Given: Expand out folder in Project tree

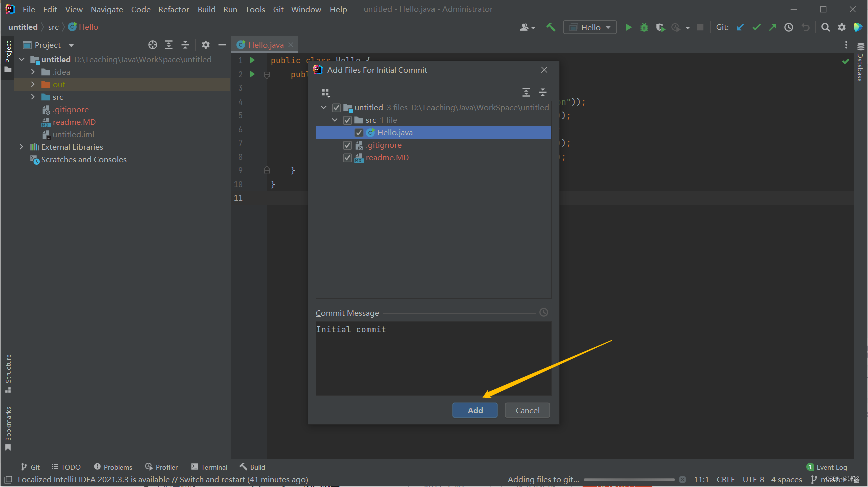Looking at the screenshot, I should click(x=33, y=84).
